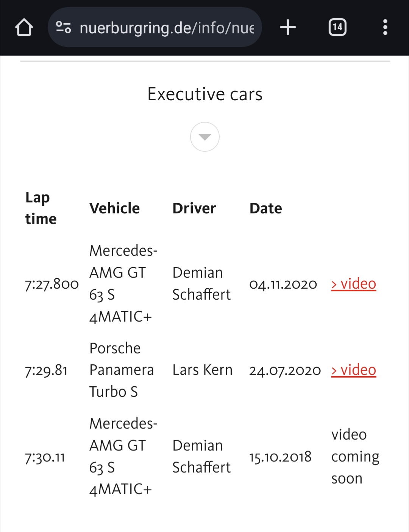Collapse the Executive cars section arrow
The image size is (409, 532).
coord(204,137)
